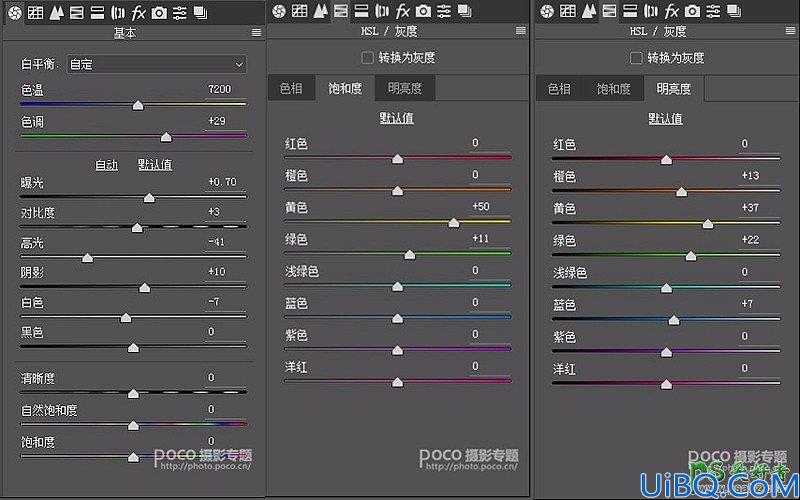Select fx Effects icon above luminance panel
800x500 pixels.
pos(671,11)
